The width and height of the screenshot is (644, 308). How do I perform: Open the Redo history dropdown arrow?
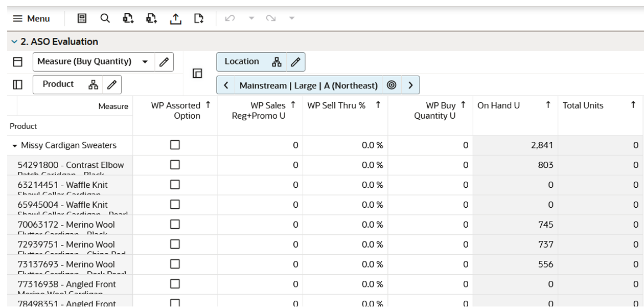pyautogui.click(x=292, y=18)
